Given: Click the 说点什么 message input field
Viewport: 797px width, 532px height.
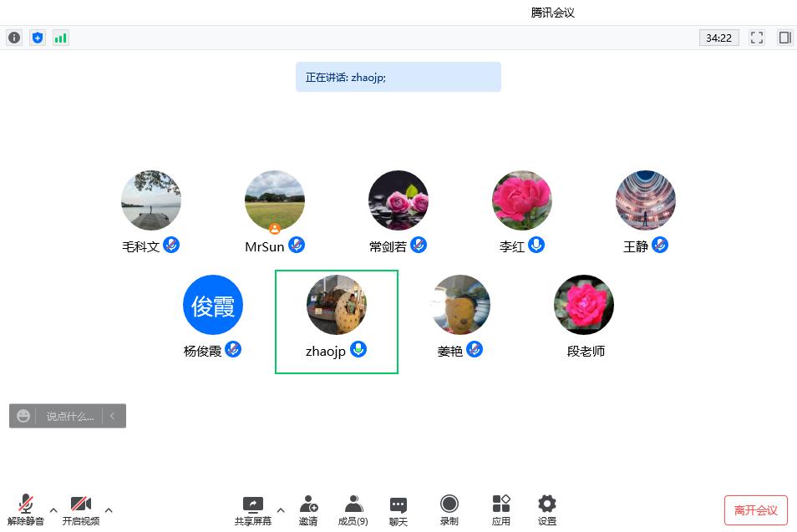Looking at the screenshot, I should [70, 415].
